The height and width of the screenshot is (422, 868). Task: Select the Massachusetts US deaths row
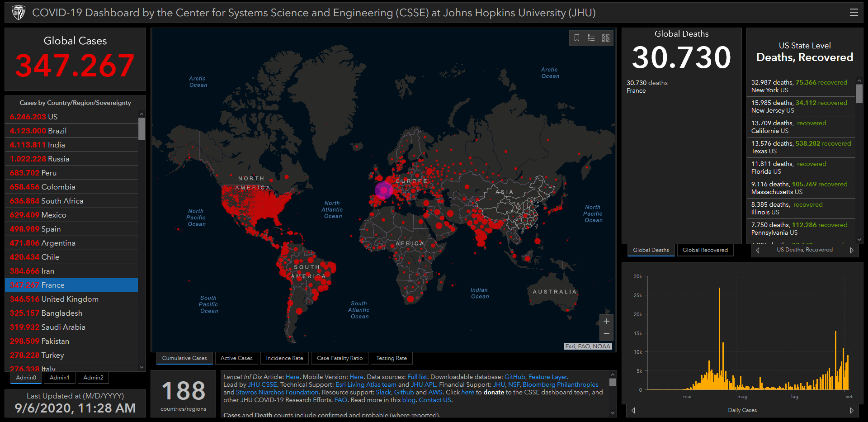pos(801,188)
